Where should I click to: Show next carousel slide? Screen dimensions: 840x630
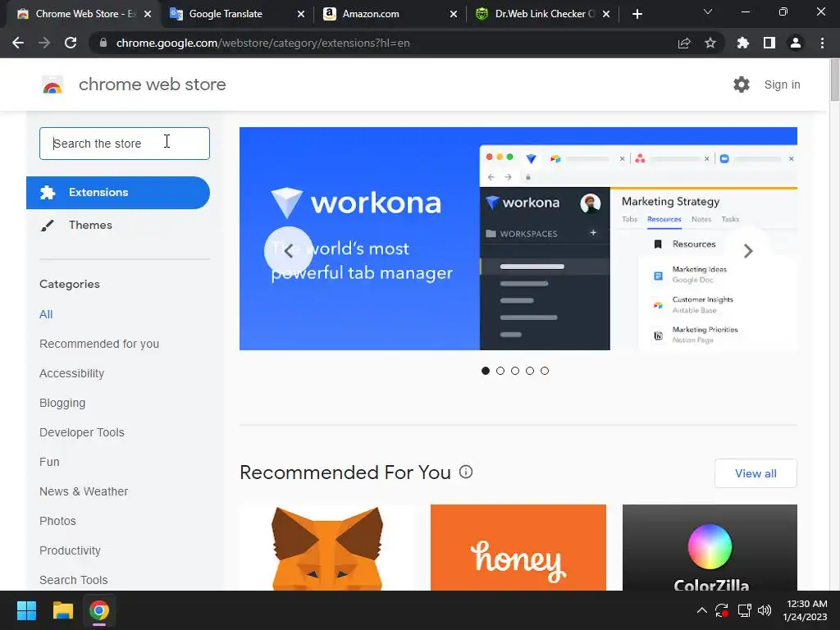pos(748,251)
